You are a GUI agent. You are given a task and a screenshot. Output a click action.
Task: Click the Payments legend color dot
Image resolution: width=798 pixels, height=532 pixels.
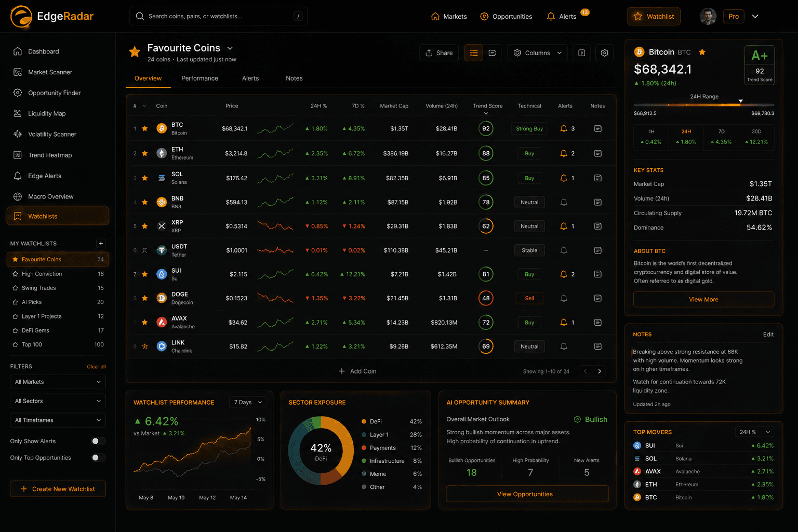[x=364, y=447]
